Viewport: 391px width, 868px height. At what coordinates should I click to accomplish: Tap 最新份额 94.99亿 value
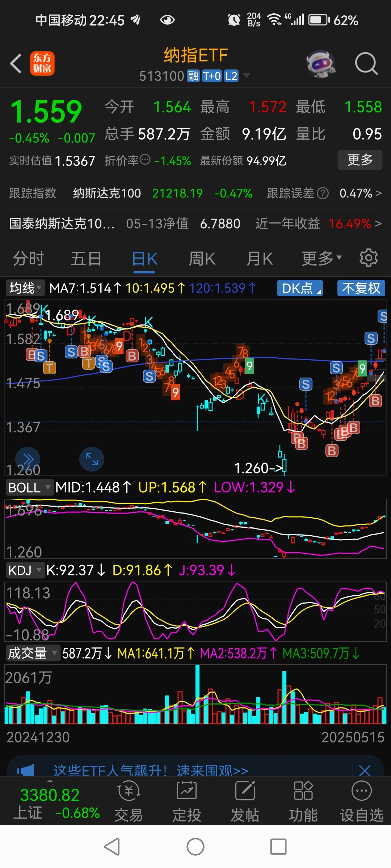(x=266, y=160)
